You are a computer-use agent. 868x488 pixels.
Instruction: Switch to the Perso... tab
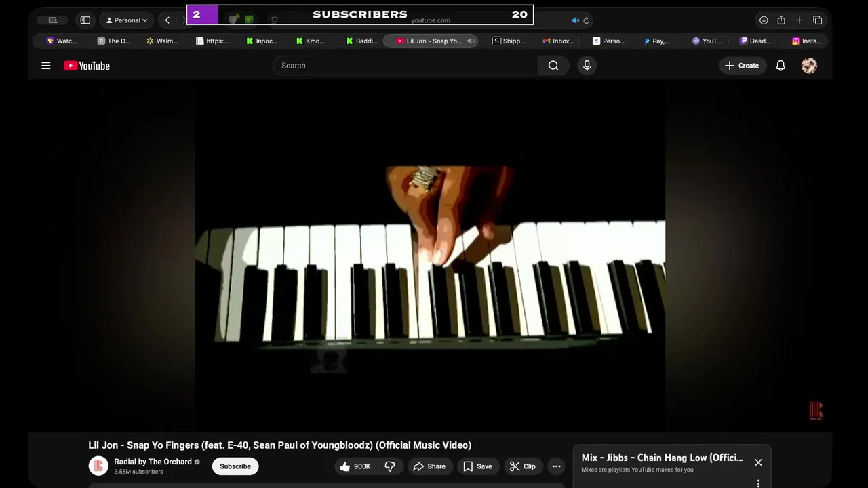click(608, 41)
